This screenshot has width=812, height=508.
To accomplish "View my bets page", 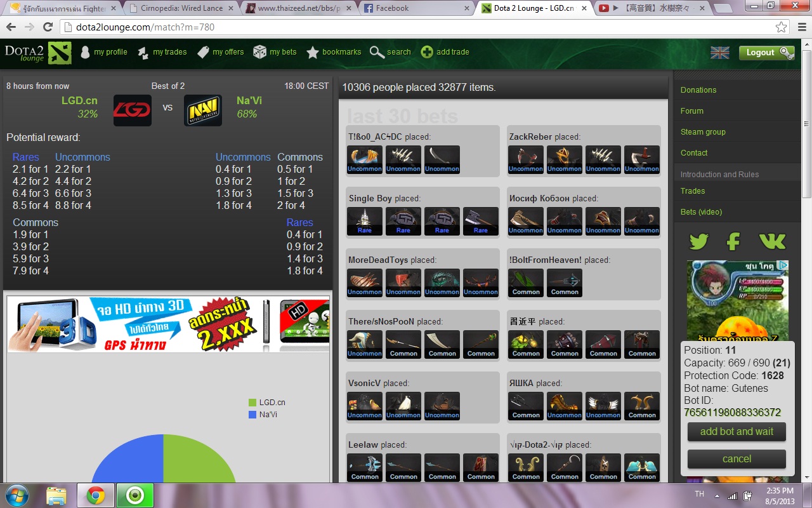I will [275, 52].
